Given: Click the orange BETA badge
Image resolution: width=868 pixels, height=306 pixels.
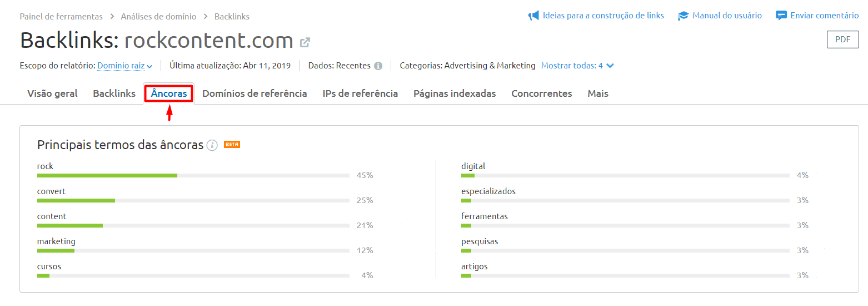Looking at the screenshot, I should coord(232,145).
